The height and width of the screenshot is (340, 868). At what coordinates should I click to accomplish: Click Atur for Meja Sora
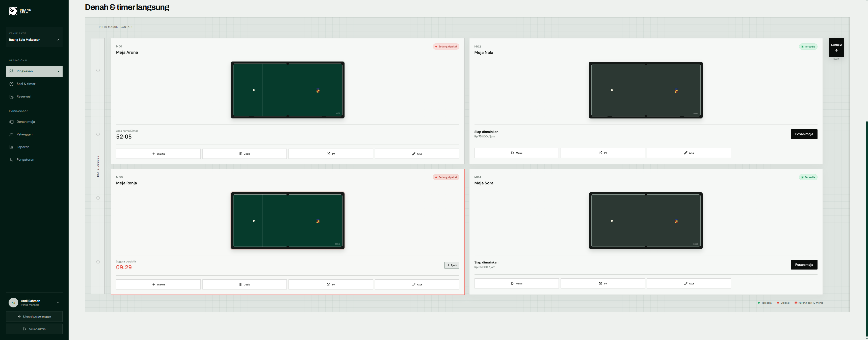(689, 283)
